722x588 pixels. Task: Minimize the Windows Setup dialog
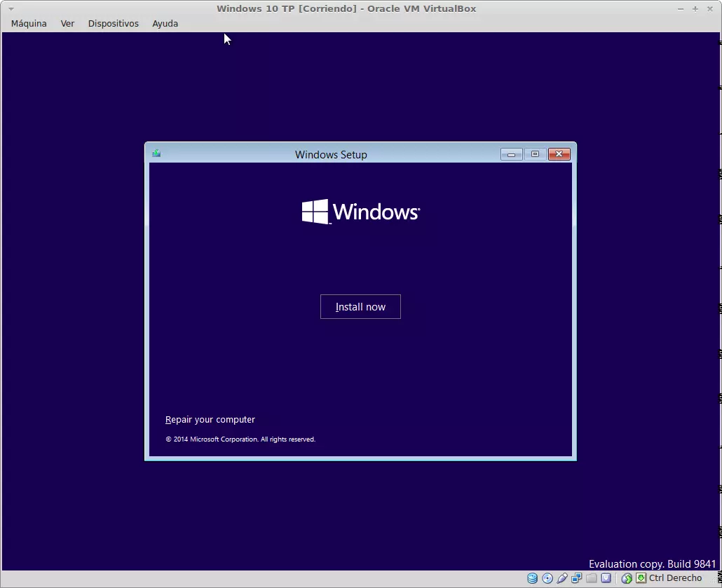tap(511, 154)
